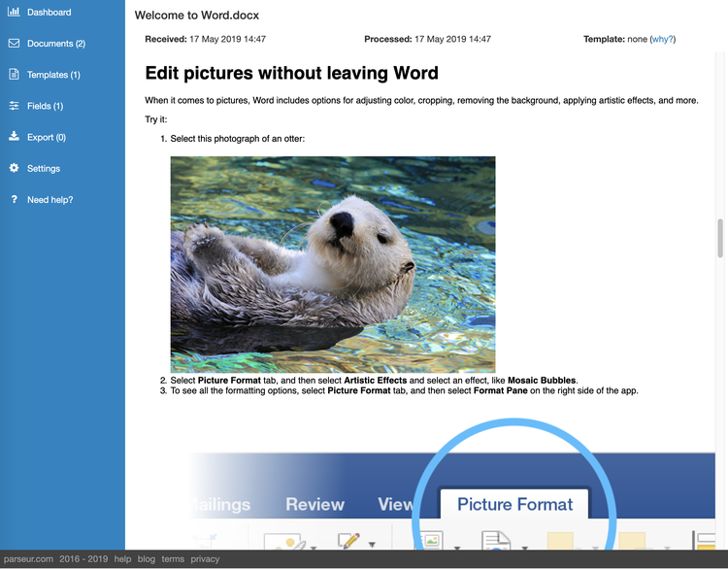Click the Documents envelope icon
The image size is (728, 569).
coord(14,43)
